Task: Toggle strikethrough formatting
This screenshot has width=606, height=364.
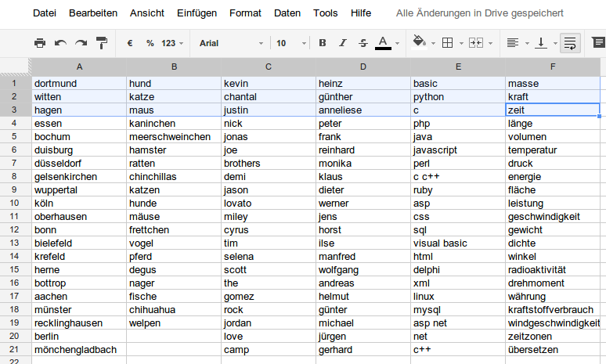Action: tap(363, 43)
